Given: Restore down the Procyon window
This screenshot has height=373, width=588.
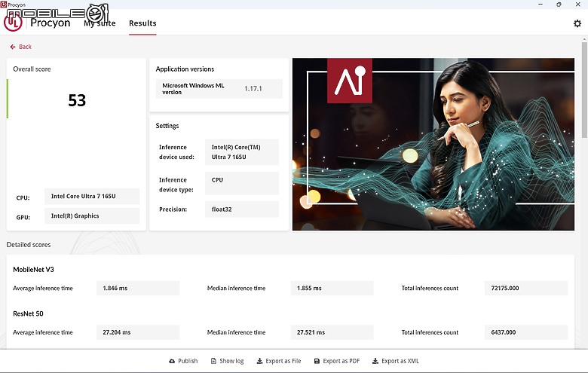Looking at the screenshot, I should click(559, 5).
